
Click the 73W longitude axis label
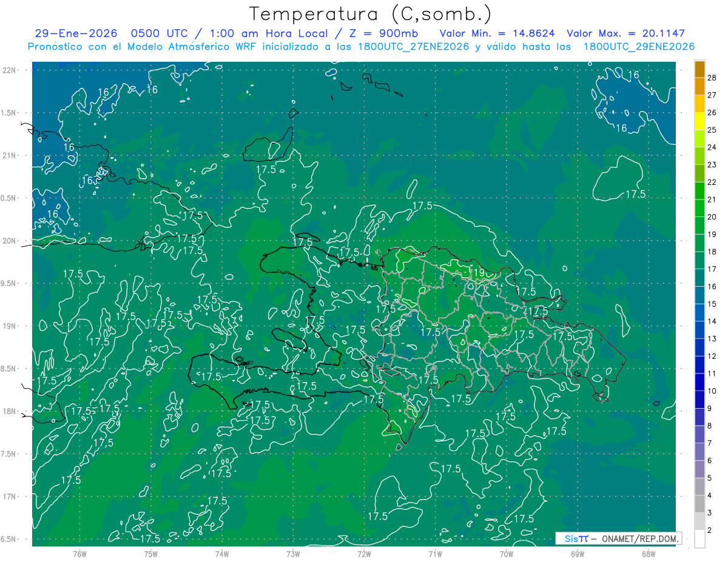(x=293, y=554)
